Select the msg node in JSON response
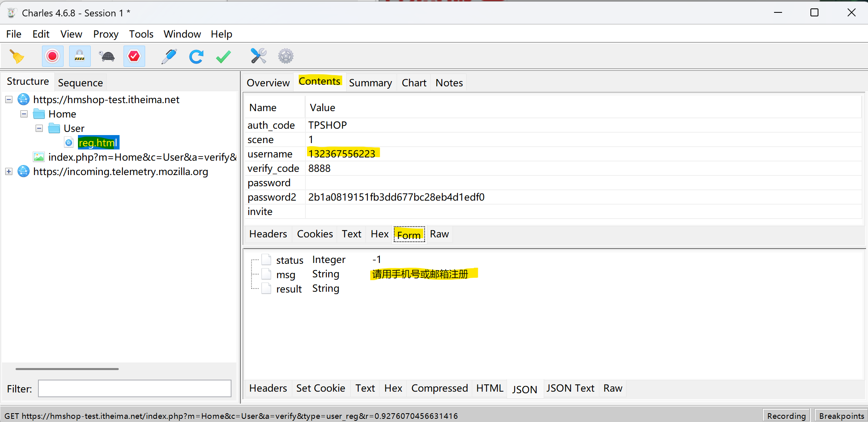 [x=285, y=275]
